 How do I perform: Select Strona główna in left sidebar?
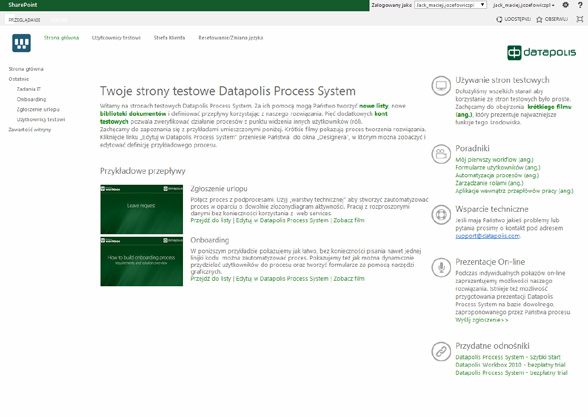click(x=26, y=69)
